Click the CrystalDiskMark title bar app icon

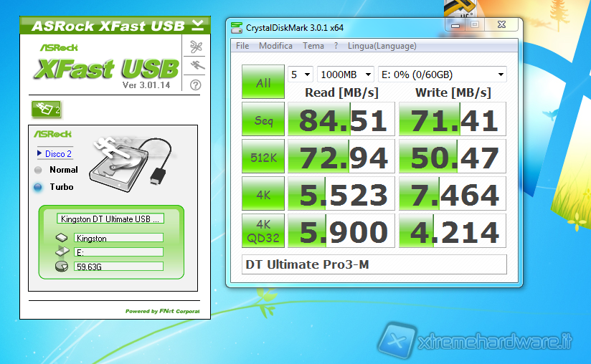pos(237,28)
